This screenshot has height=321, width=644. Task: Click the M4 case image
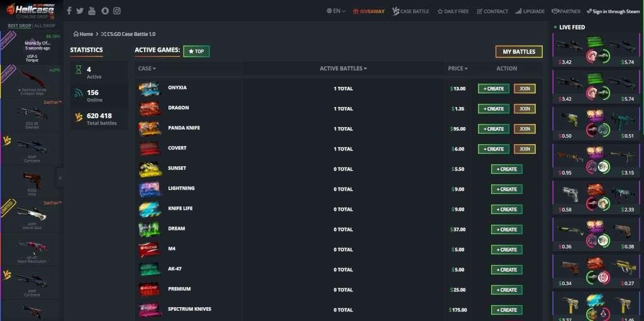(x=150, y=249)
